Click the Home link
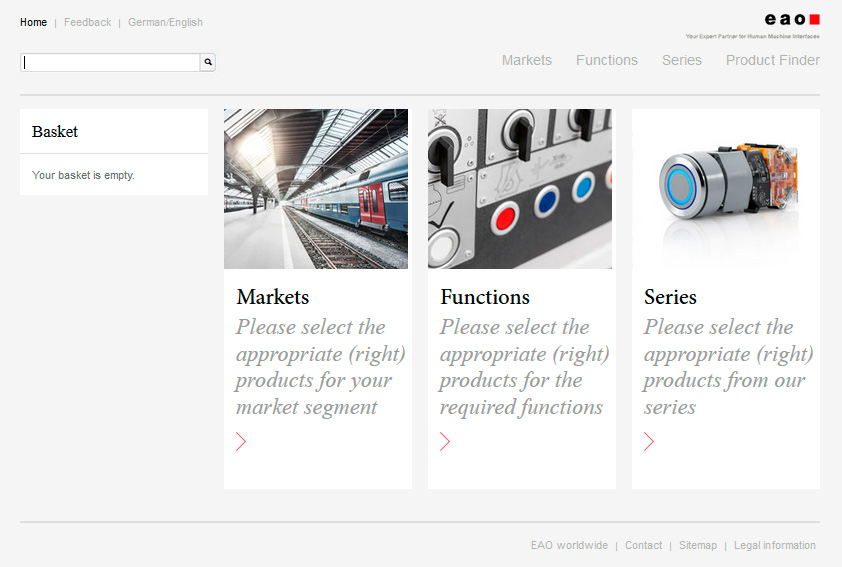This screenshot has width=842, height=567. point(33,22)
